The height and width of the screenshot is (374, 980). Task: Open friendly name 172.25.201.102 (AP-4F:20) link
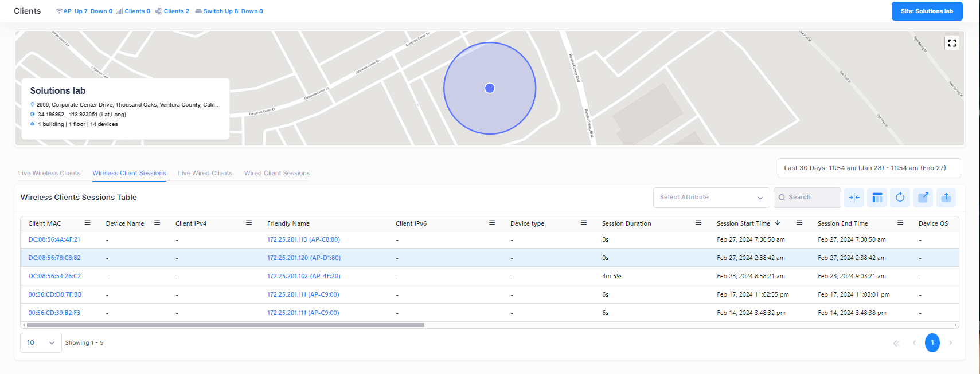(303, 277)
